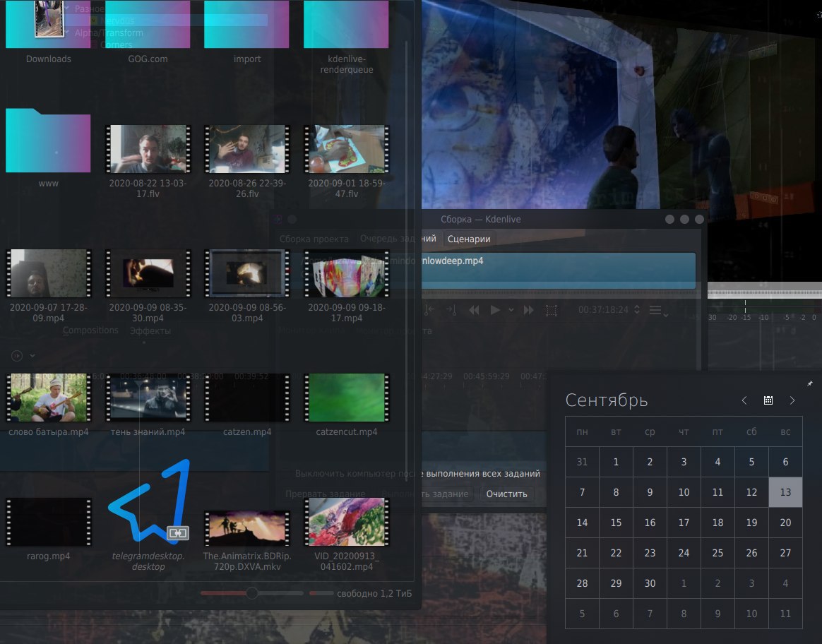The width and height of the screenshot is (822, 644).
Task: Select September 20 in the calendar
Action: click(x=785, y=523)
